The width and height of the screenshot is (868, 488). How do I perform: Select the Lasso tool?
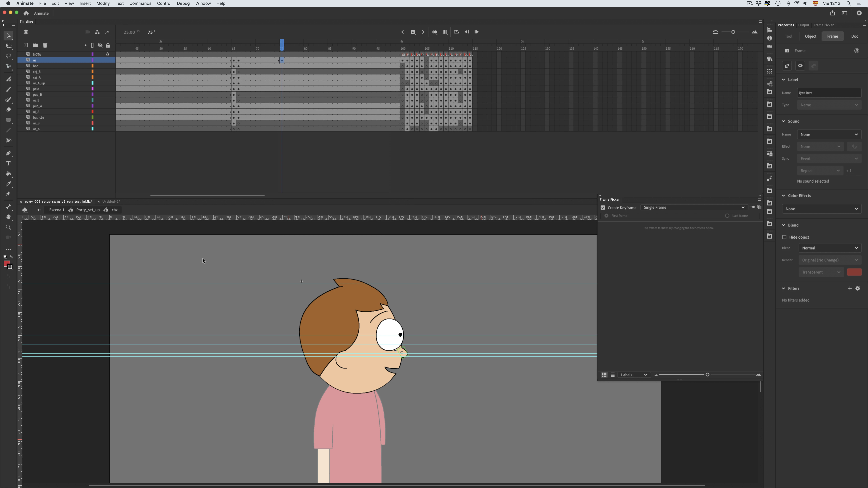click(8, 56)
